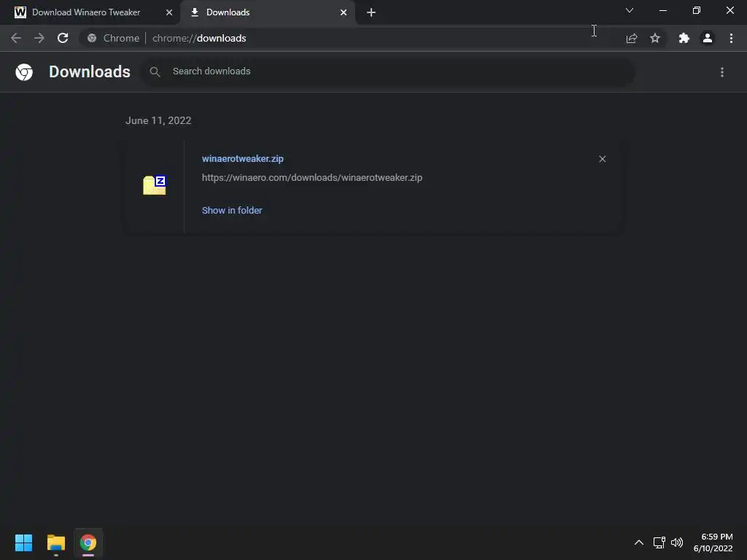Reload the Downloads page
The width and height of the screenshot is (747, 560).
click(63, 38)
